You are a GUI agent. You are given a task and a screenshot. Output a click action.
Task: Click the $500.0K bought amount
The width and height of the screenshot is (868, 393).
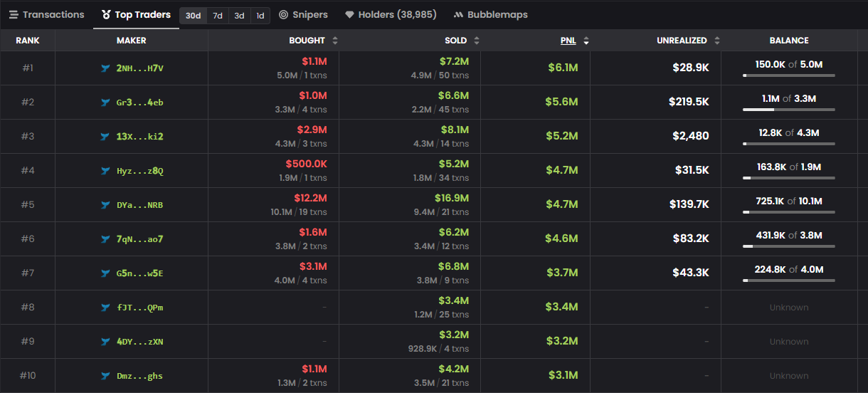(x=306, y=164)
